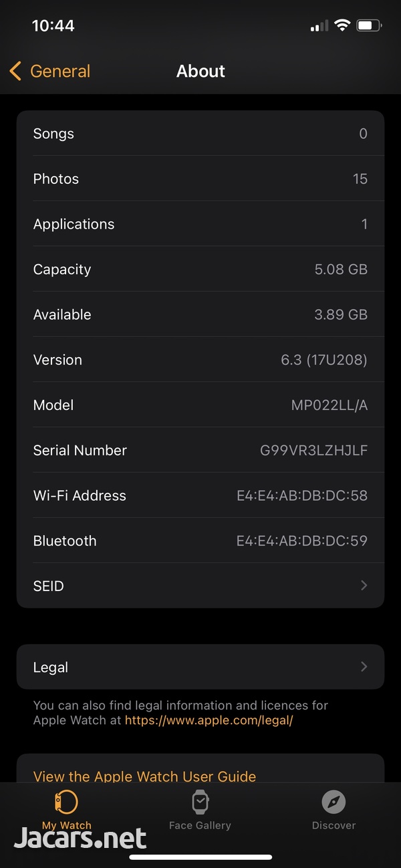Open the SEID row
Viewport: 401px width, 868px height.
click(200, 586)
